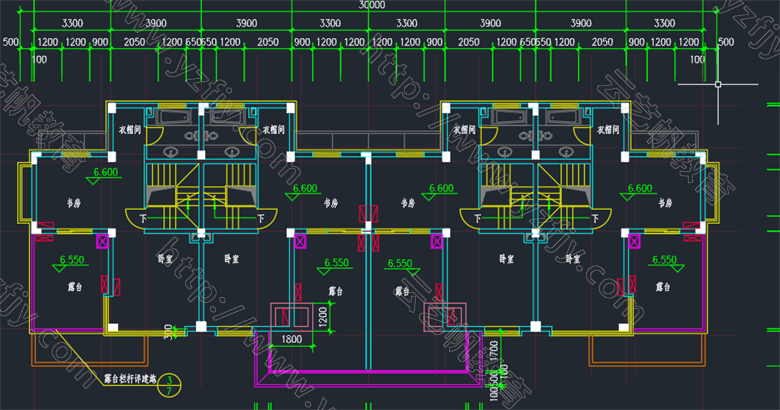Select the rightmost 100 dimension text
The image size is (780, 410).
[697, 60]
